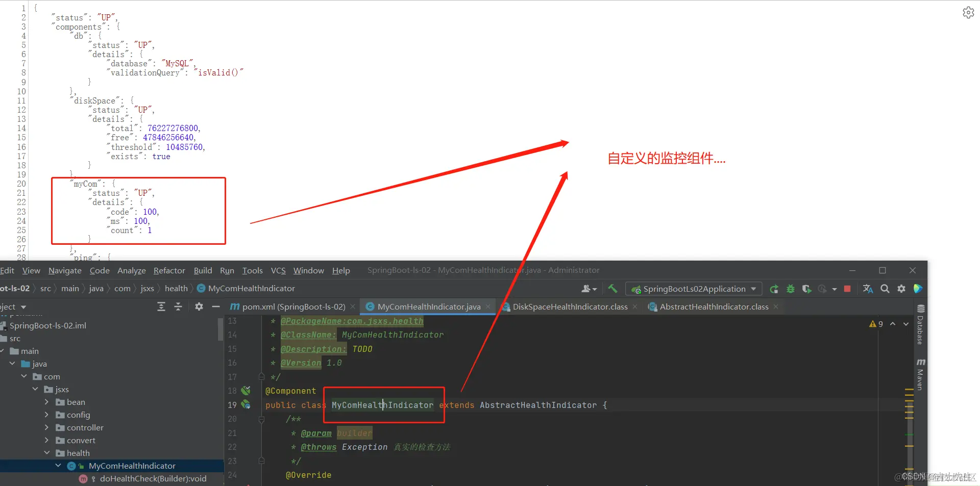Open browser page settings gear icon
980x486 pixels.
(x=968, y=13)
